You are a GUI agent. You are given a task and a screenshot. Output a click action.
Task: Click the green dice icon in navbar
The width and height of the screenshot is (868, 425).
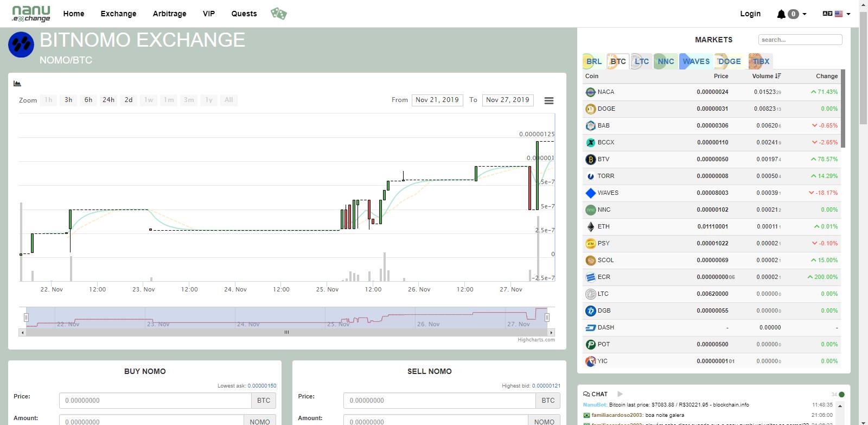pyautogui.click(x=278, y=14)
